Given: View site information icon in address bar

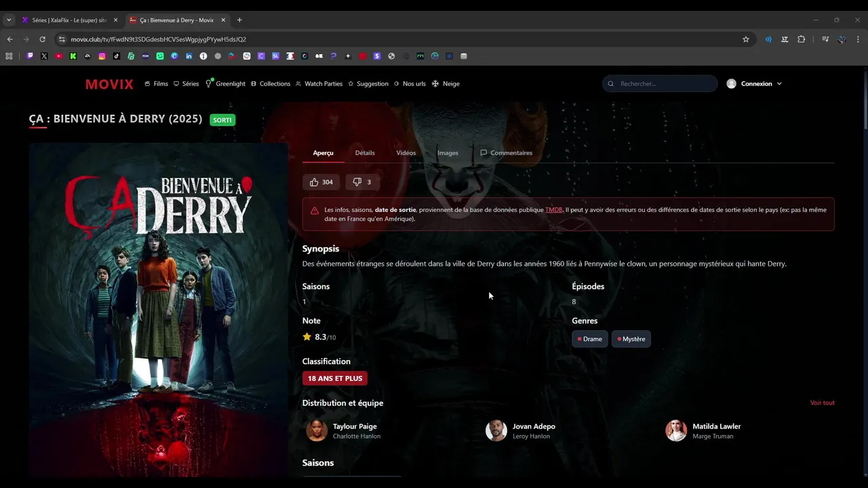Looking at the screenshot, I should click(62, 39).
